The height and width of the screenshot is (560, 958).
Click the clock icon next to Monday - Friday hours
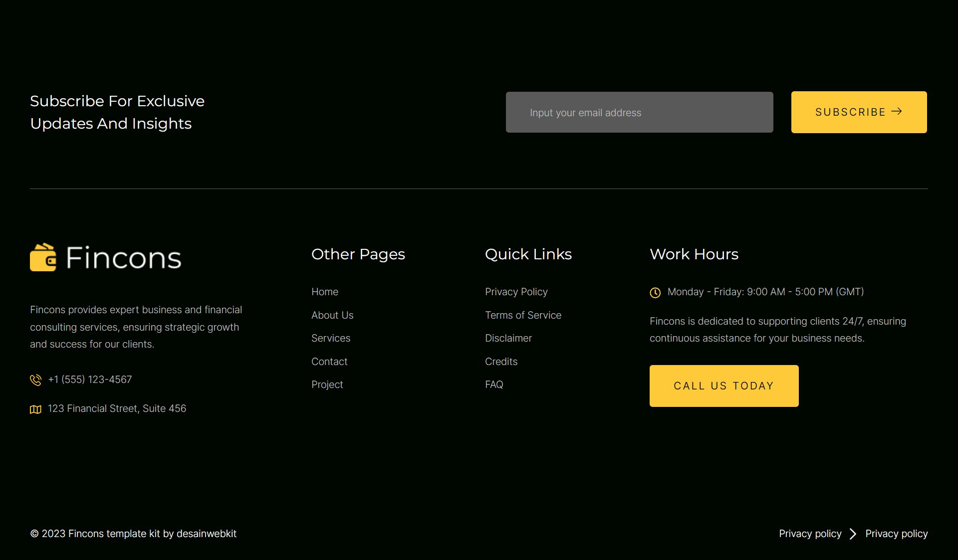click(x=655, y=293)
